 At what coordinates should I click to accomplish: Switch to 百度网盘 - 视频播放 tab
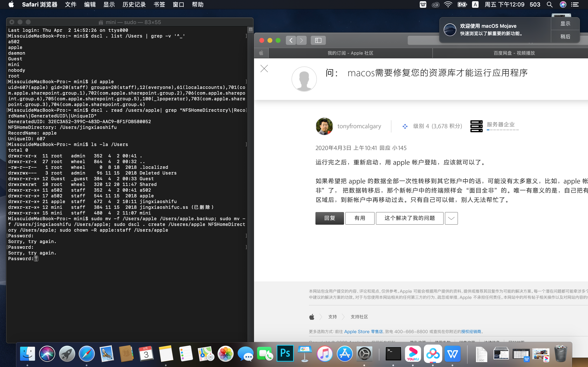pyautogui.click(x=514, y=53)
